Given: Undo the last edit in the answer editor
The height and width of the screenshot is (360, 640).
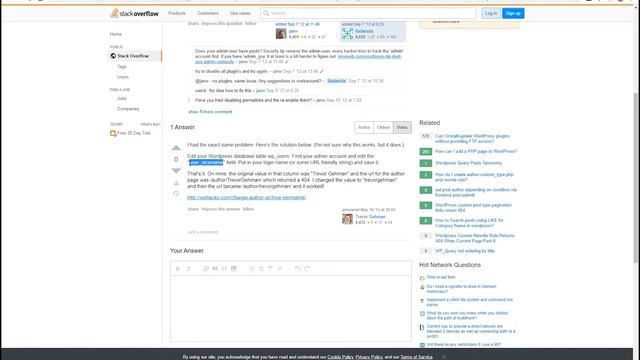Looking at the screenshot, I should 298,269.
